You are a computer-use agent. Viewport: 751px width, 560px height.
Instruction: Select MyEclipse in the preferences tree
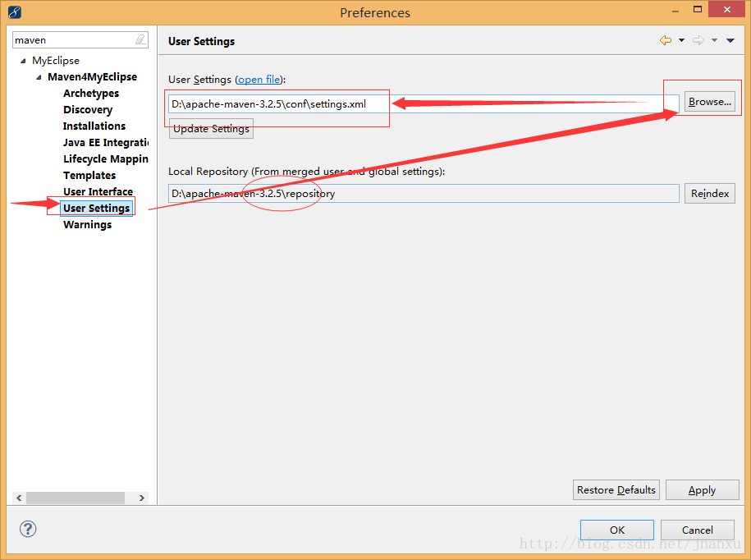click(x=56, y=61)
